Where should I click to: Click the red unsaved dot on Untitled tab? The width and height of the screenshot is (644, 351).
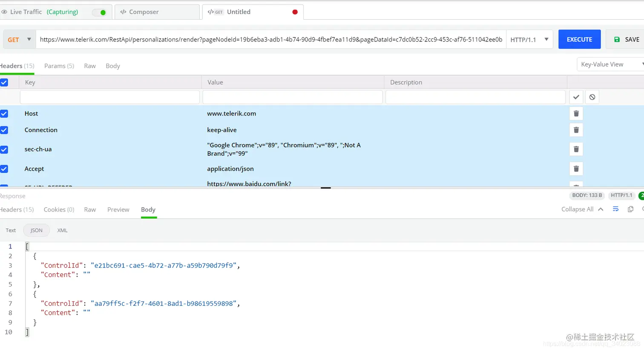[x=295, y=12]
